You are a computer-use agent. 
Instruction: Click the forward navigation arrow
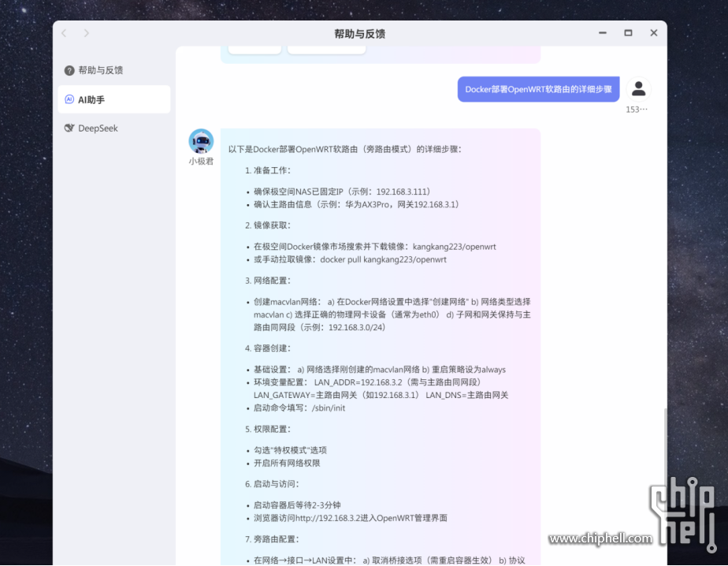86,33
